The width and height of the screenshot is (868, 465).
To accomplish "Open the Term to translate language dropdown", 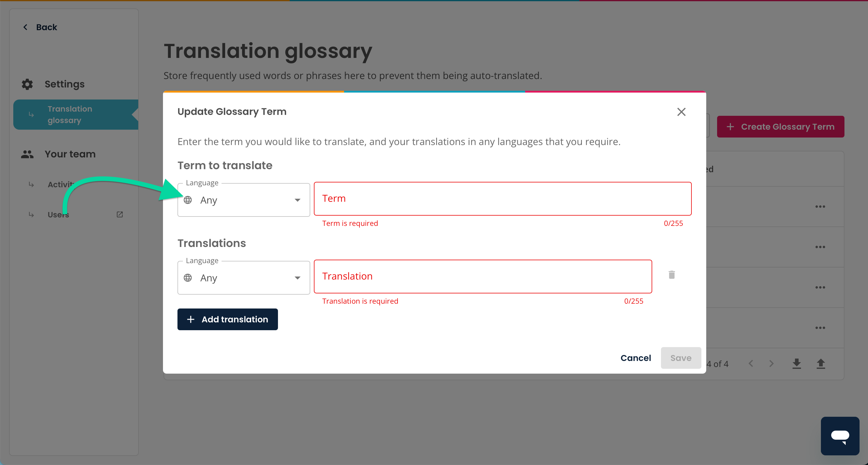I will (x=244, y=200).
